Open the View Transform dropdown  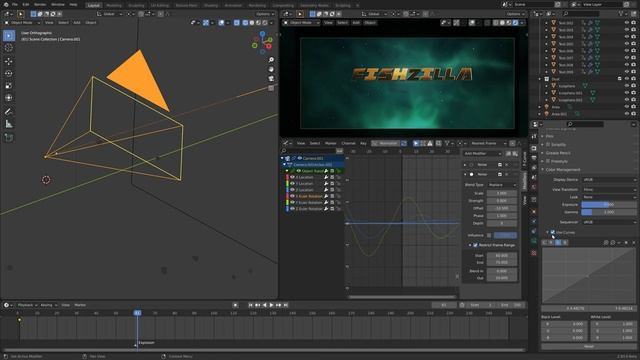tap(609, 189)
